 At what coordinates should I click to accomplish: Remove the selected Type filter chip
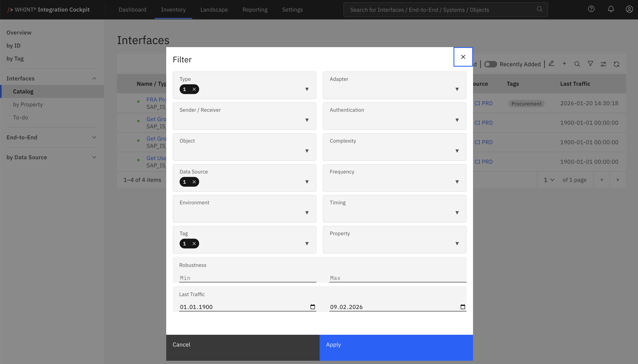194,89
